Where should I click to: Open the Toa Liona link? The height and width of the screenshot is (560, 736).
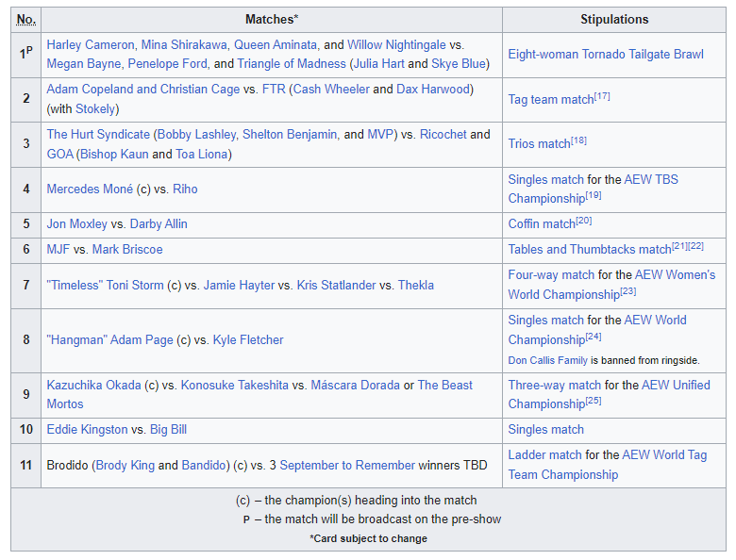pos(201,154)
